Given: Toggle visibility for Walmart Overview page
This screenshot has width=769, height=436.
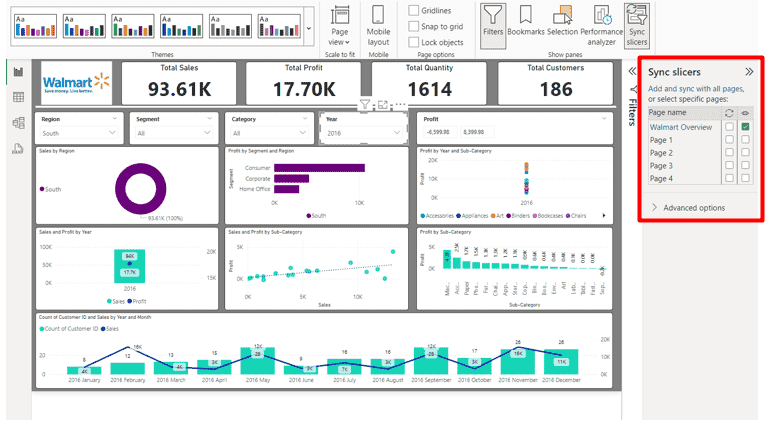Looking at the screenshot, I should 745,127.
